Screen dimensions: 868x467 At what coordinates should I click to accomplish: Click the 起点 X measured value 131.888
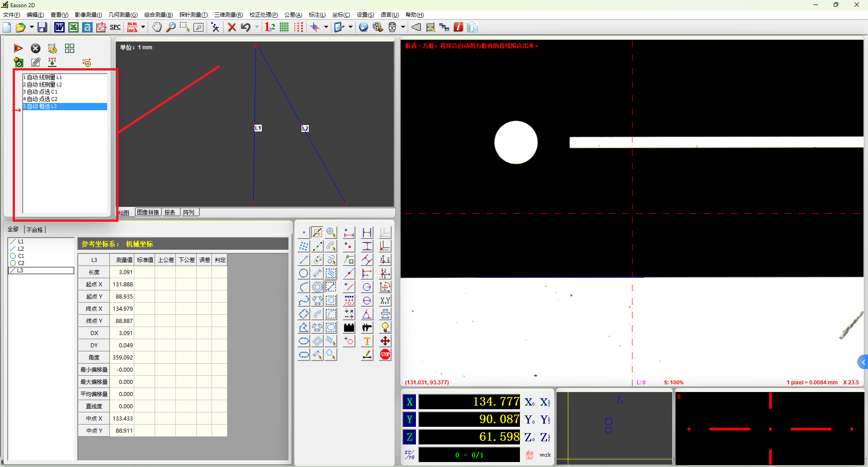(x=123, y=285)
